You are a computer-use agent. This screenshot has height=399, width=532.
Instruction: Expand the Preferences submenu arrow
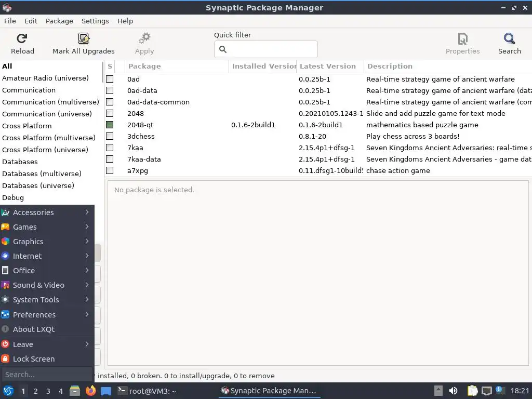pyautogui.click(x=87, y=314)
